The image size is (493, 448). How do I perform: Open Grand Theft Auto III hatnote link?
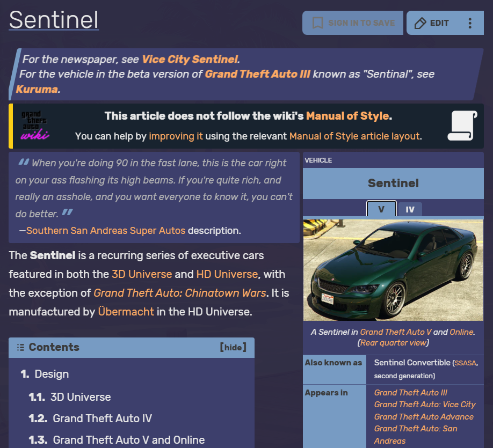(x=257, y=74)
